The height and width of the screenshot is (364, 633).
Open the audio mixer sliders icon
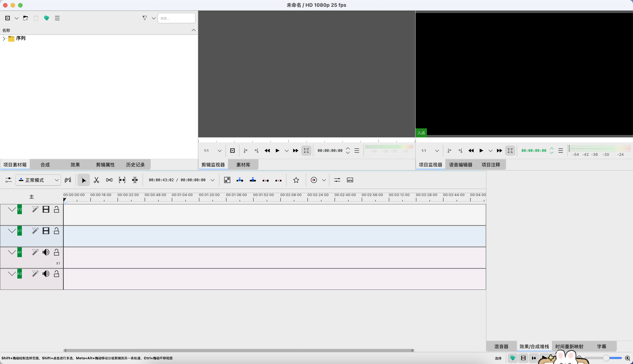337,180
